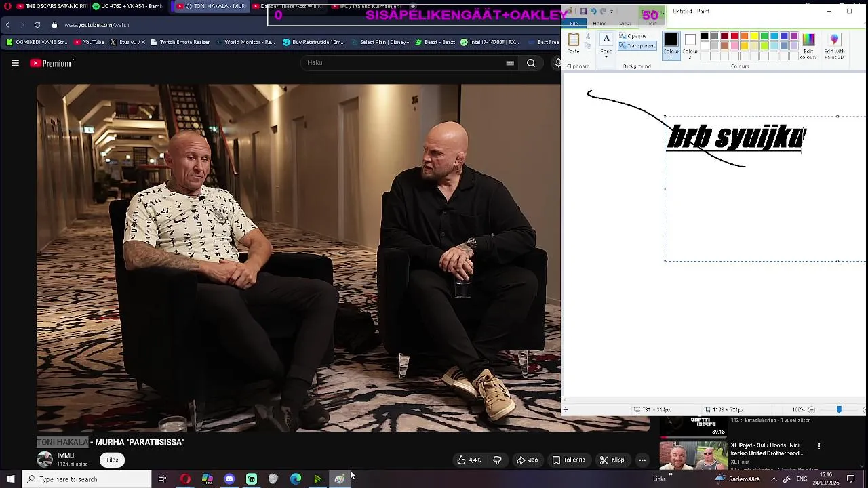Open Opera browser from taskbar

(185, 479)
